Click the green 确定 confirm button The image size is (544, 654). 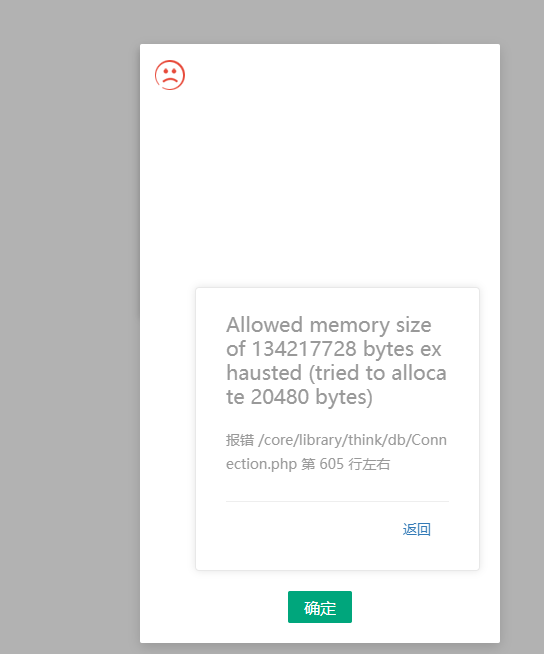[x=320, y=607]
